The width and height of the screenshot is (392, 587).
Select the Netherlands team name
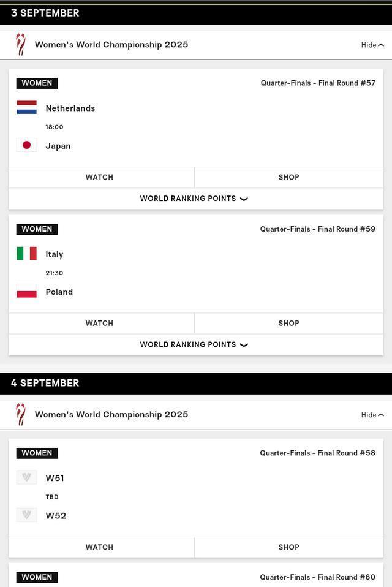pyautogui.click(x=70, y=108)
